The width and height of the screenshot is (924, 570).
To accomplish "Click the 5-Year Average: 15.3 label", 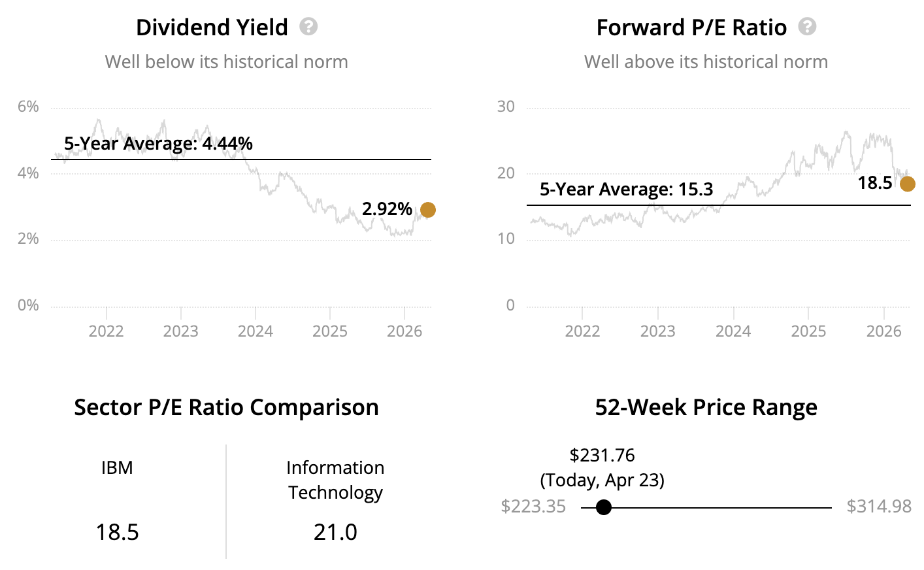I will pyautogui.click(x=626, y=190).
